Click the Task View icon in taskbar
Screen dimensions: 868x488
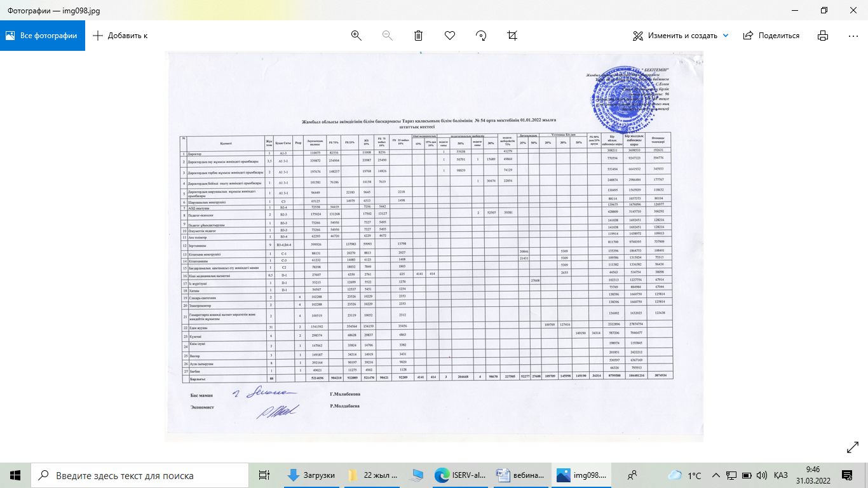coord(264,475)
